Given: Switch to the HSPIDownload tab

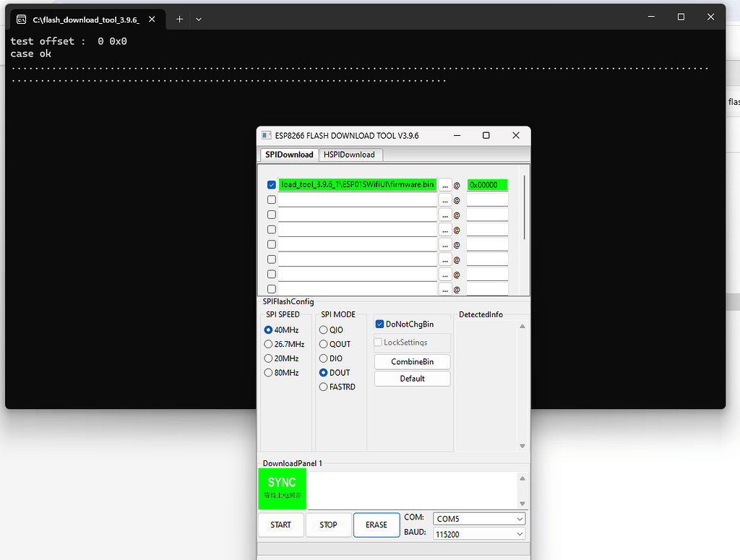Looking at the screenshot, I should [x=349, y=155].
